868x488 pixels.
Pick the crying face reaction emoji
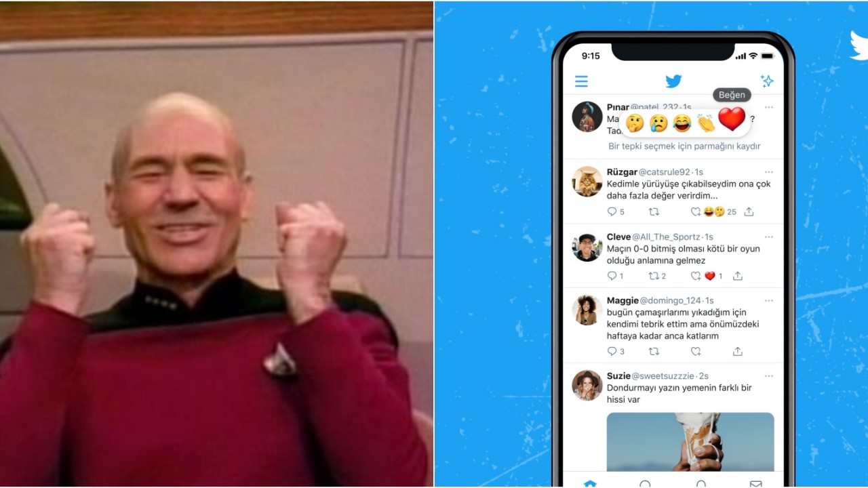pyautogui.click(x=658, y=123)
